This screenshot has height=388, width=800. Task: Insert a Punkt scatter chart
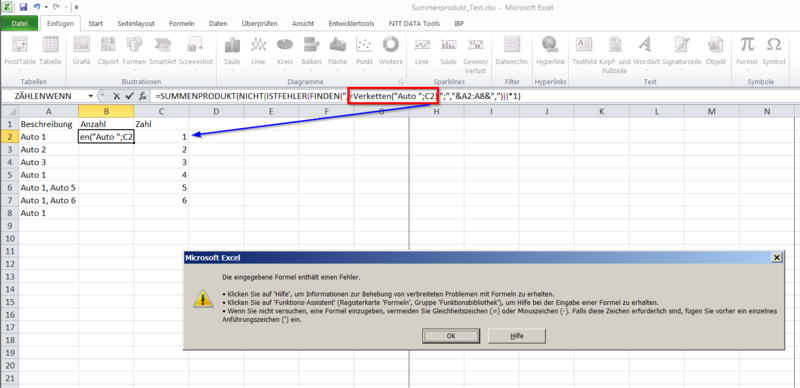pos(364,54)
